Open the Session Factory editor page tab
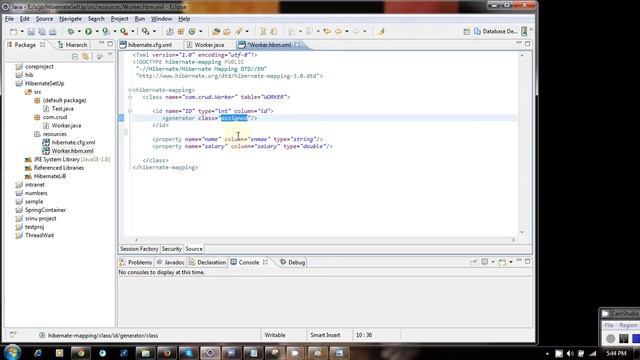Screen dimensions: 640x360 (x=139, y=249)
